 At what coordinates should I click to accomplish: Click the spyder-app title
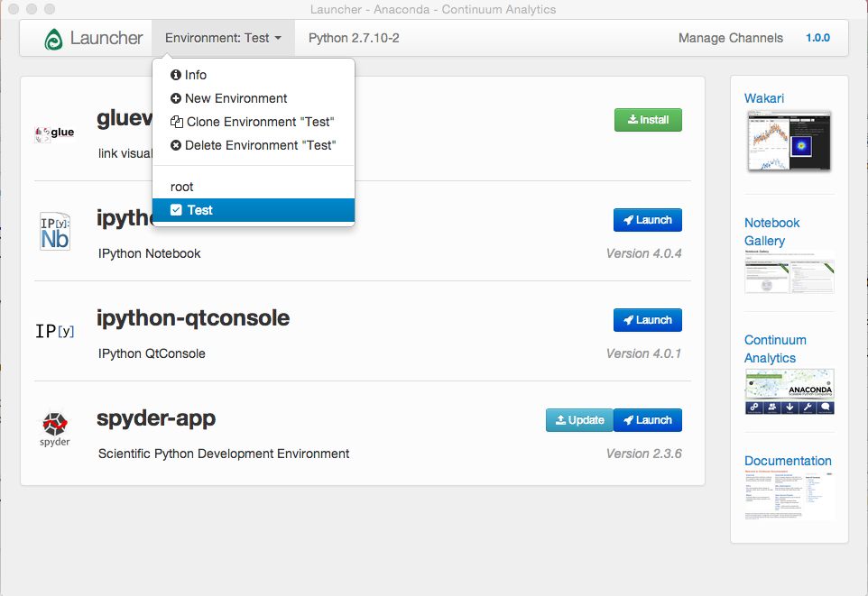156,419
